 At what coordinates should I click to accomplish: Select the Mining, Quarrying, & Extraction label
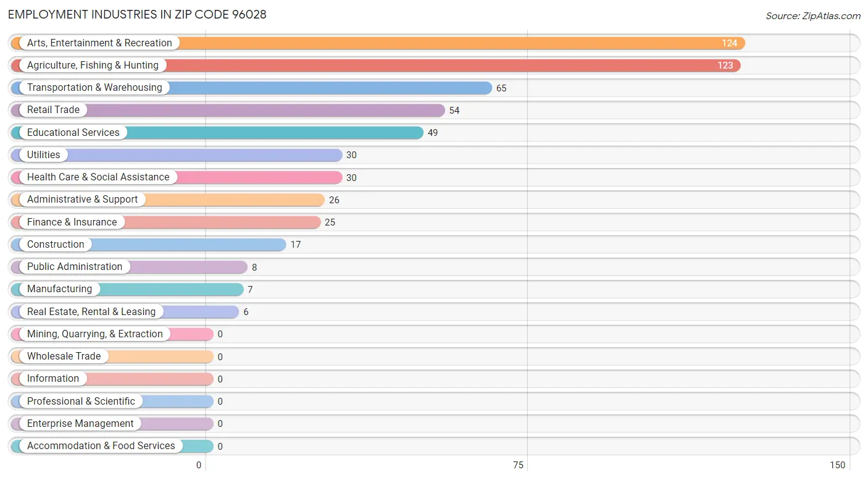95,334
